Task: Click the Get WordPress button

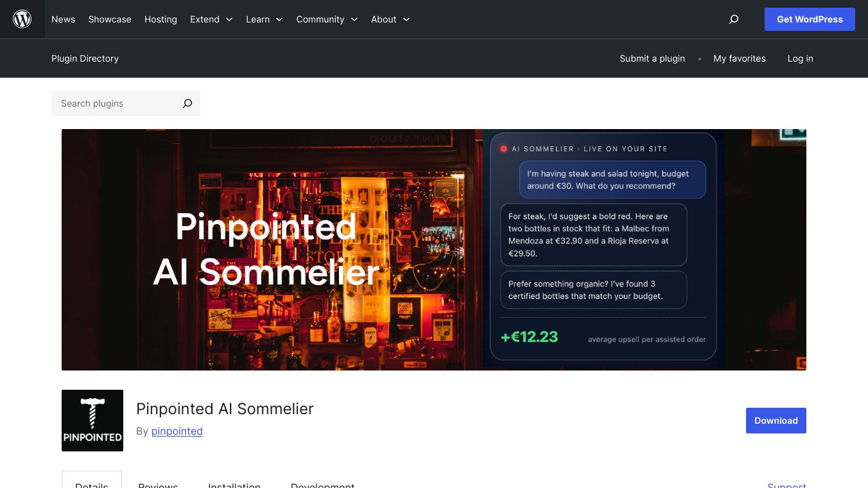Action: (810, 19)
